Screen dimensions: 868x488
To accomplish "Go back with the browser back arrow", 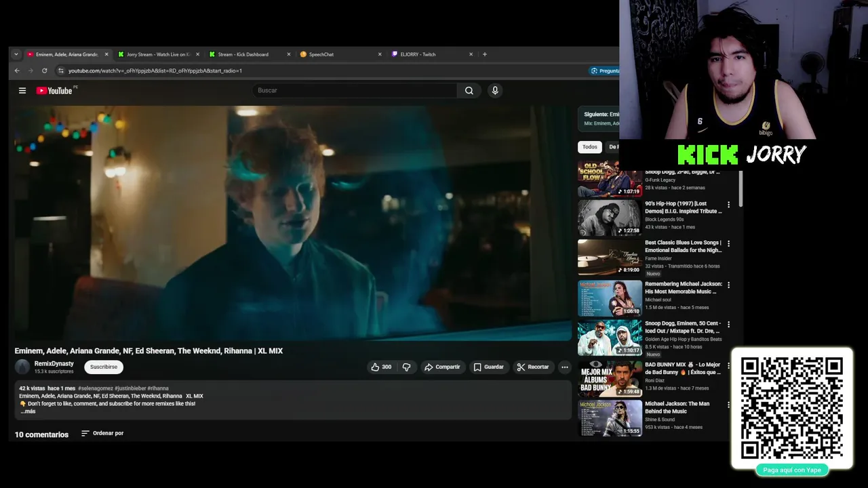I will [x=17, y=70].
